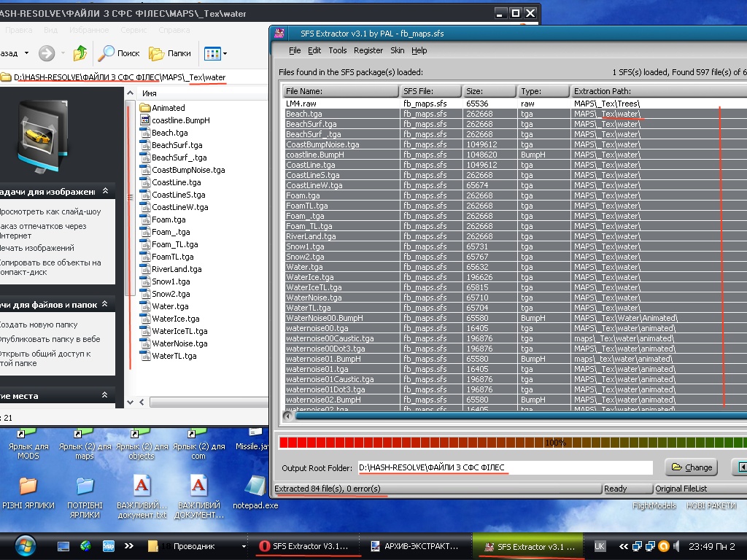Viewport: 747px width, 560px height.
Task: Sort the list by the Size column header
Action: (x=489, y=91)
